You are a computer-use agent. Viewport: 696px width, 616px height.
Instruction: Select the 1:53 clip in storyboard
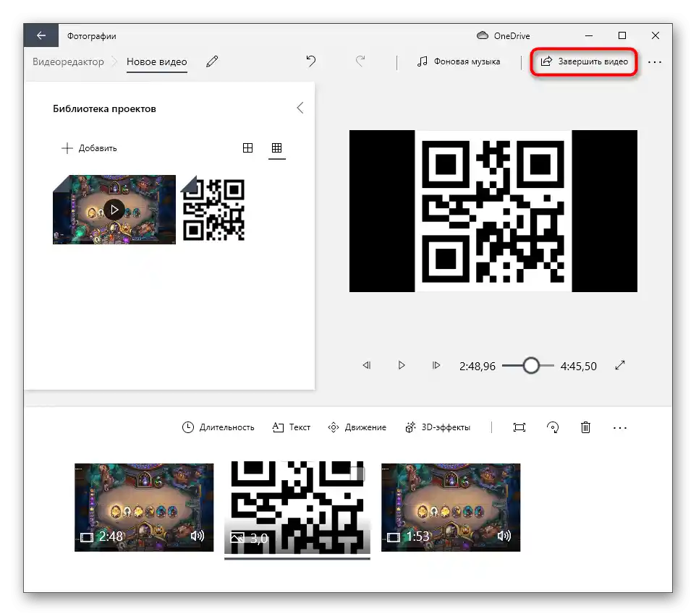[451, 508]
